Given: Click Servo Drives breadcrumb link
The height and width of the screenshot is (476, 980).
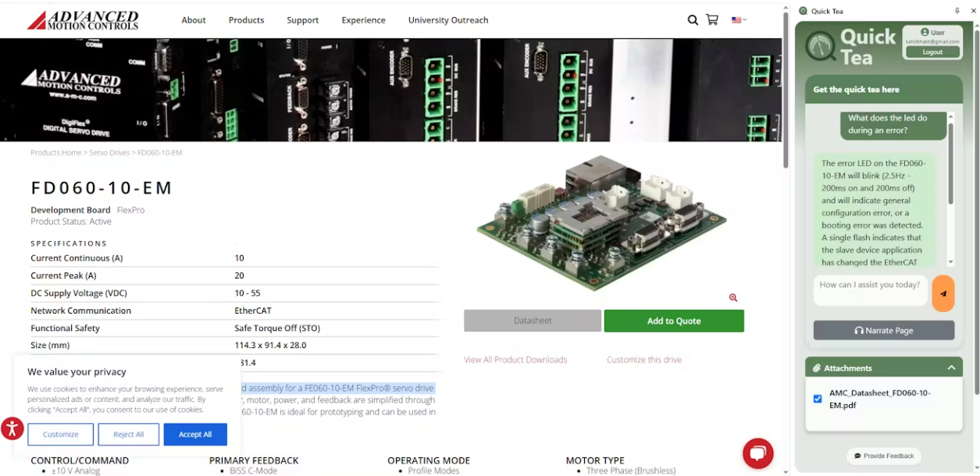Looking at the screenshot, I should (x=109, y=153).
